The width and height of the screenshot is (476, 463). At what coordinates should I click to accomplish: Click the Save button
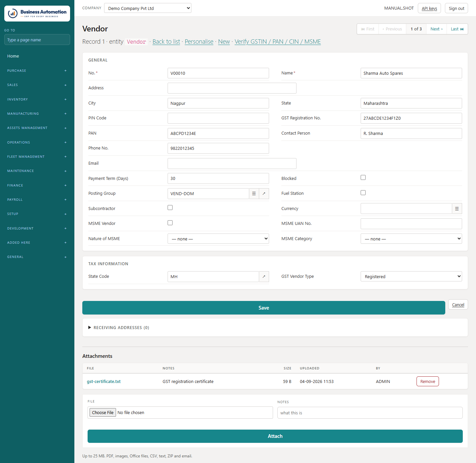pyautogui.click(x=264, y=308)
